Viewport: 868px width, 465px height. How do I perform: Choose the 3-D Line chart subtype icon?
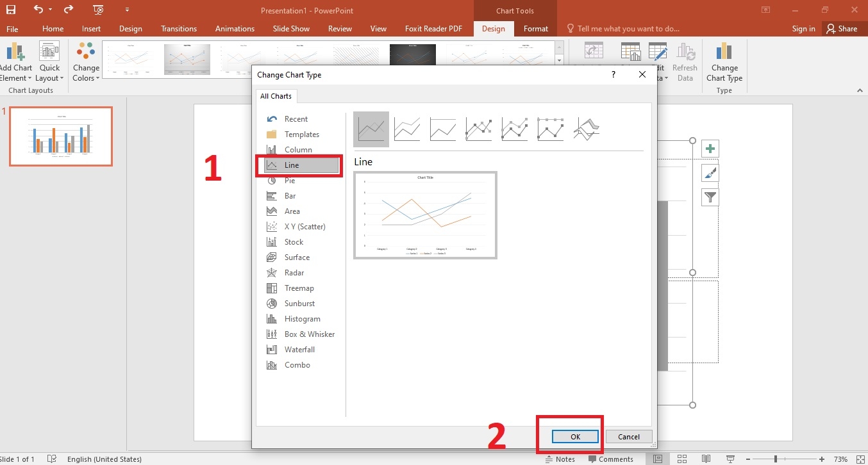587,129
